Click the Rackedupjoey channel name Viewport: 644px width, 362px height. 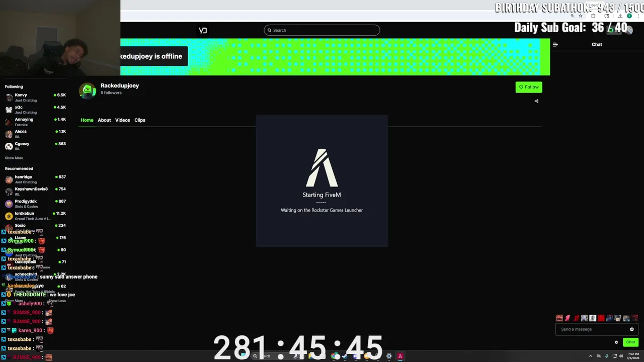tap(120, 85)
